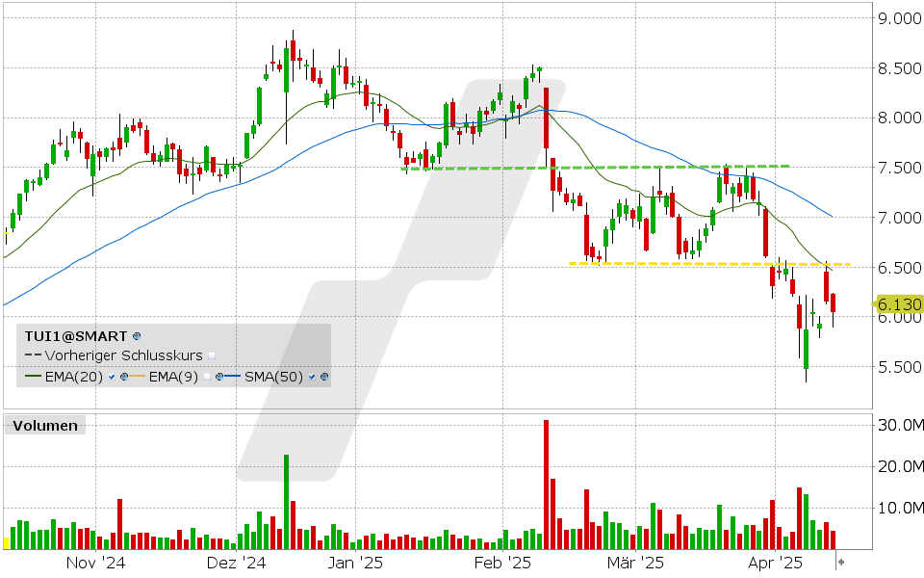The width and height of the screenshot is (924, 578).
Task: Click the orange EMA(9) line swatch
Action: 138,377
